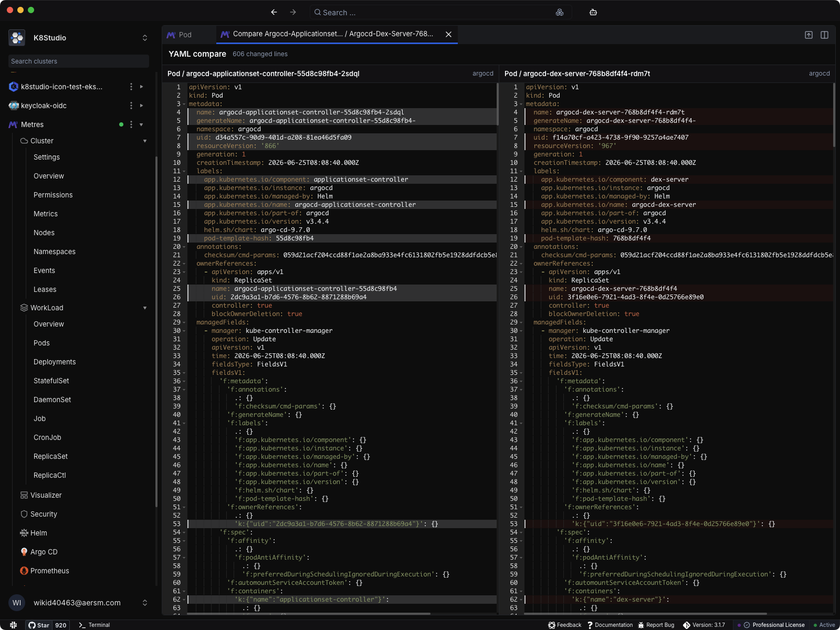Open StatefulSet list
Viewport: 840px width, 630px height.
(51, 381)
